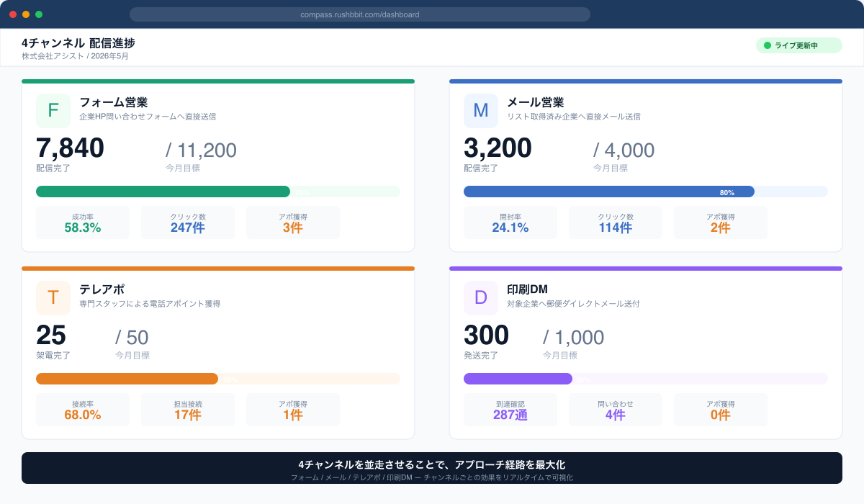Click the purple D icon for 印刷DM
The width and height of the screenshot is (864, 504).
point(481,298)
